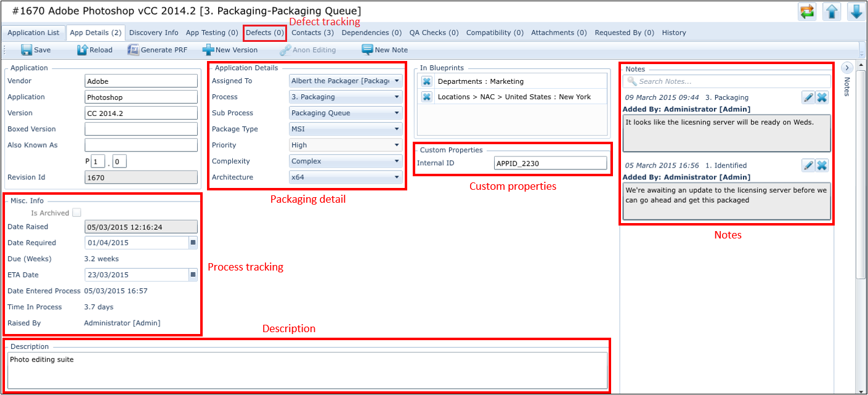This screenshot has height=395, width=868.
Task: Switch to Application List tab
Action: coord(33,33)
